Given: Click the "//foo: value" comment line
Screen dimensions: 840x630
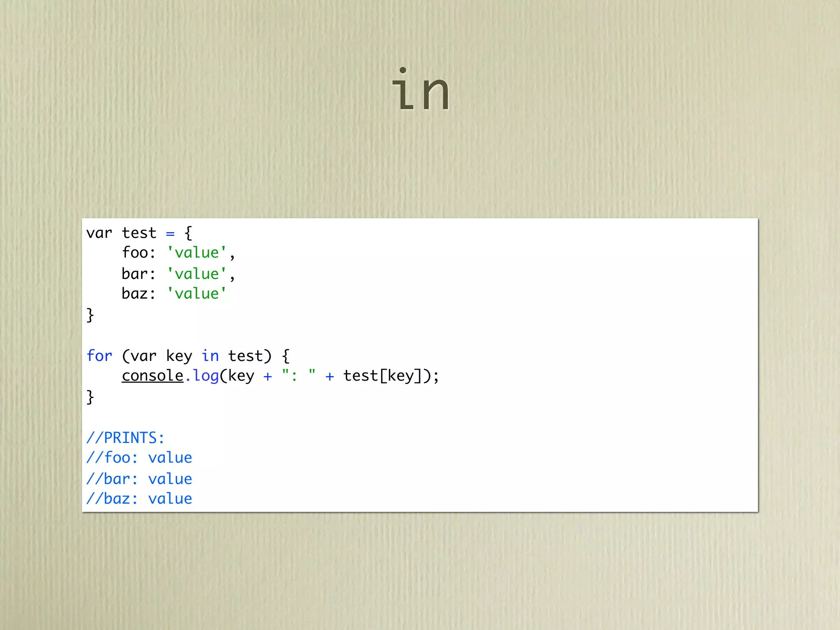Looking at the screenshot, I should (x=139, y=458).
